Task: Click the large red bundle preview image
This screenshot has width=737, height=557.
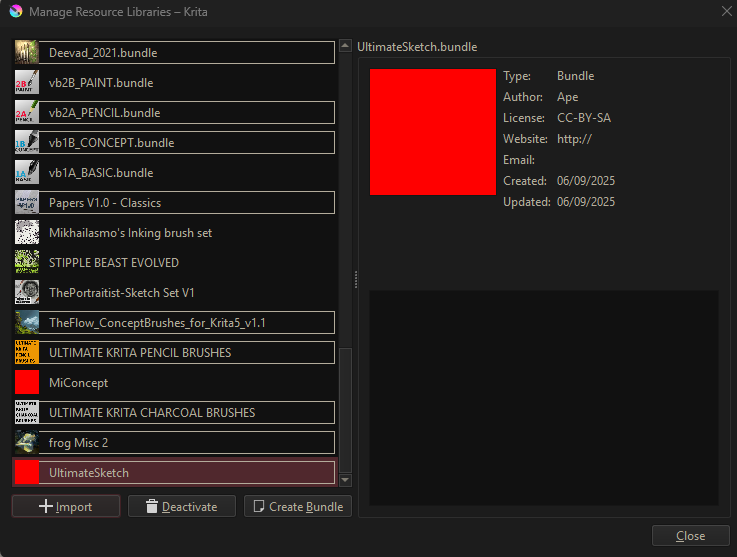Action: click(x=432, y=132)
